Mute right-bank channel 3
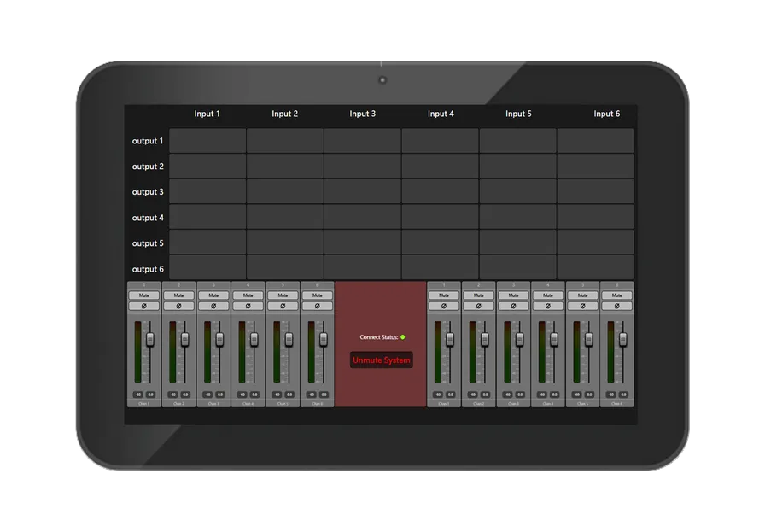This screenshot has width=765, height=532. (x=513, y=295)
